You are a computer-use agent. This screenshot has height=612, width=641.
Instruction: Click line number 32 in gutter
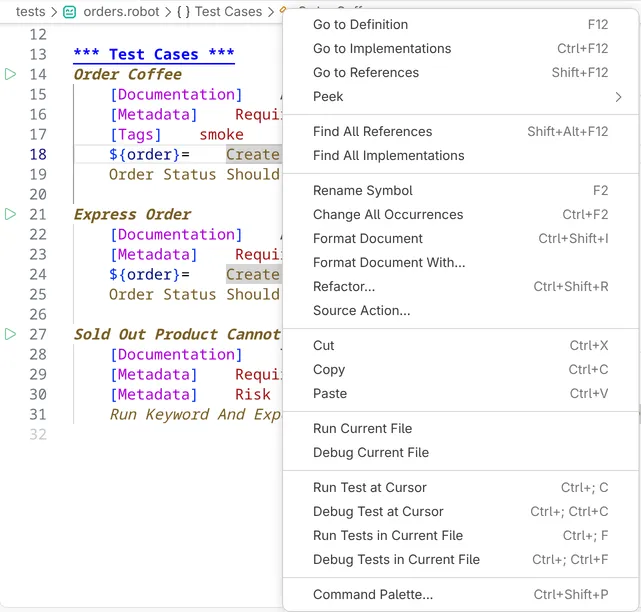pos(38,435)
